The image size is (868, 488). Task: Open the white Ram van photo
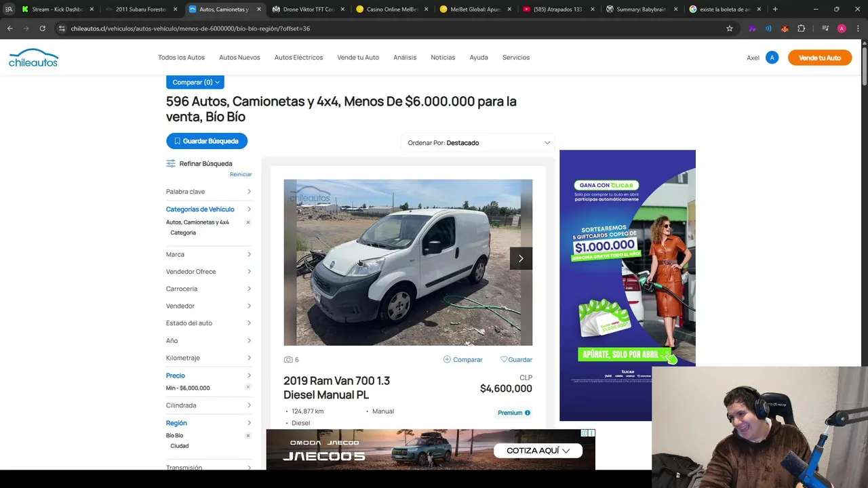[408, 262]
